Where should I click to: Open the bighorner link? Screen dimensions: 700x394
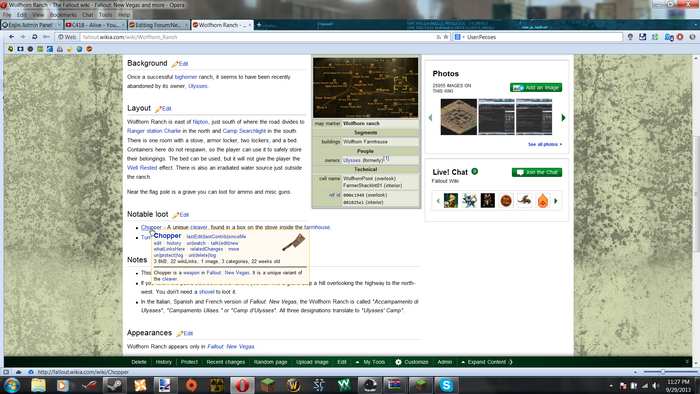[186, 77]
